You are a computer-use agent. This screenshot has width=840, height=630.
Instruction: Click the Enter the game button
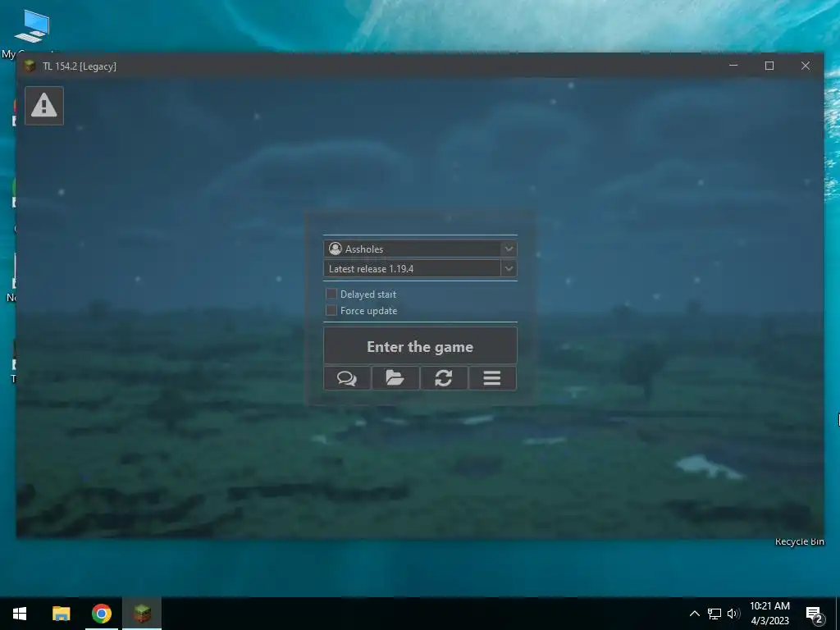point(420,346)
